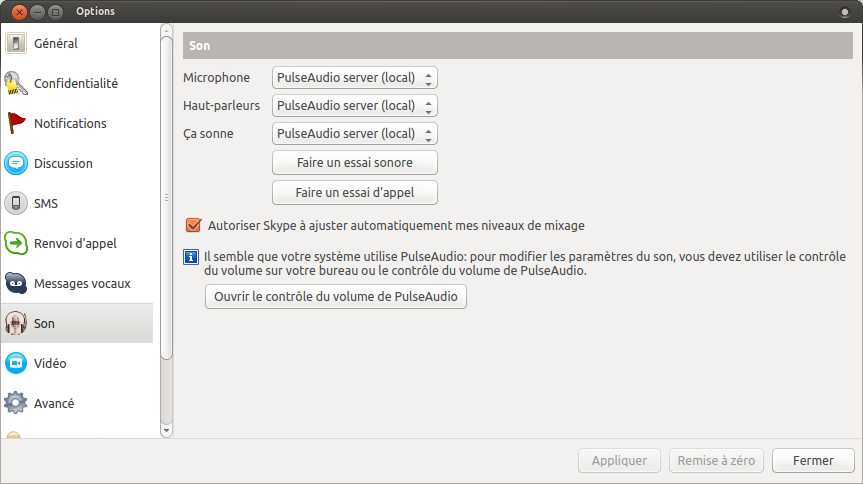Open the PulseAudio volume control button

point(336,297)
